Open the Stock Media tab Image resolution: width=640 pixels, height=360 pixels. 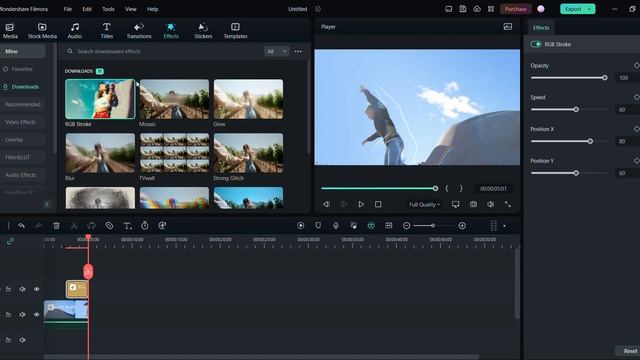click(x=42, y=31)
